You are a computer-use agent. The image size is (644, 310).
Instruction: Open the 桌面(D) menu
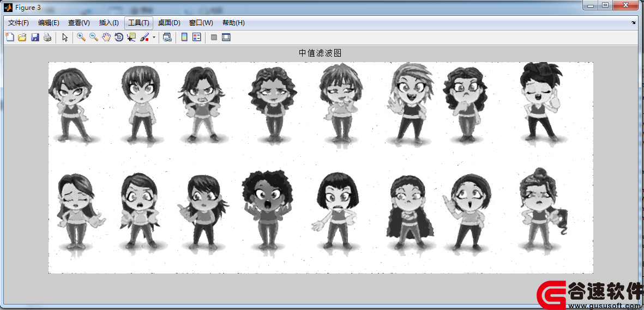169,23
